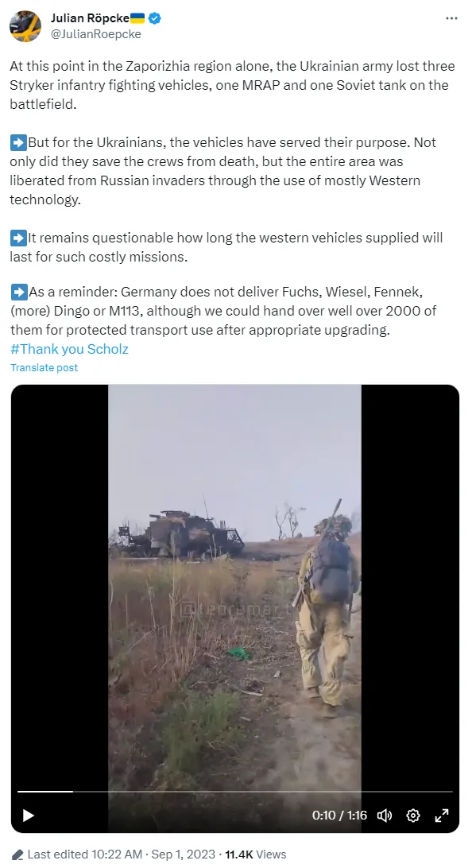Click the Translate post link
This screenshot has height=868, width=472.
pos(44,367)
